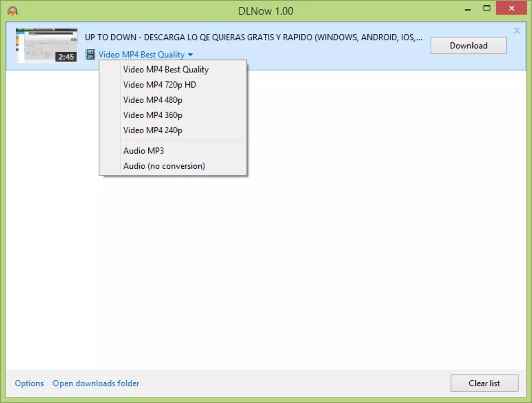Choose Audio MP3 format
532x403 pixels.
pos(173,151)
